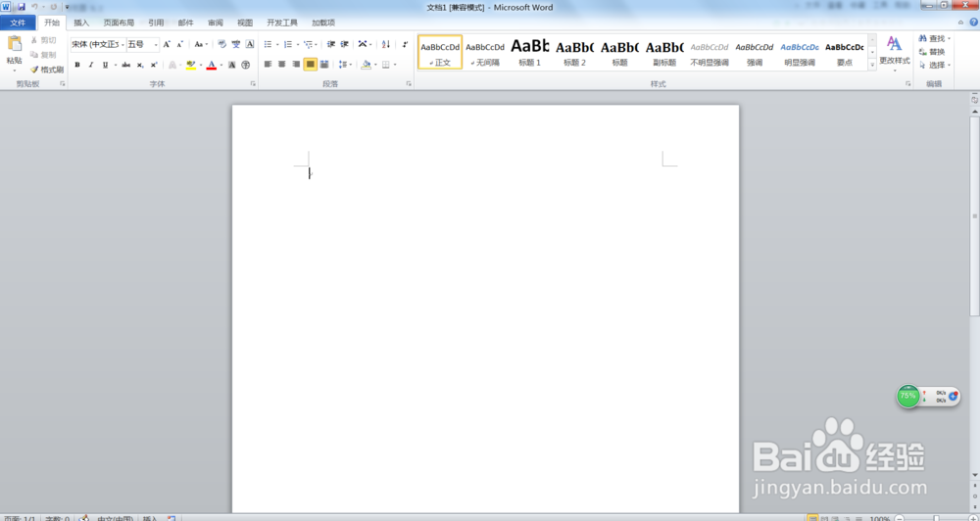
Task: Apply the No Spacing (无间隔) style
Action: pos(485,52)
